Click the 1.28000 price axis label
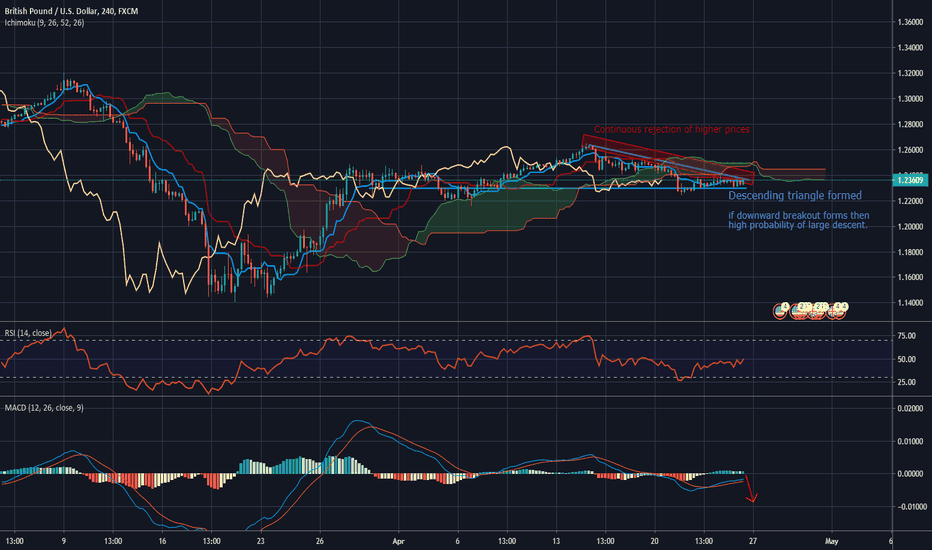This screenshot has height=550, width=932. pos(910,124)
